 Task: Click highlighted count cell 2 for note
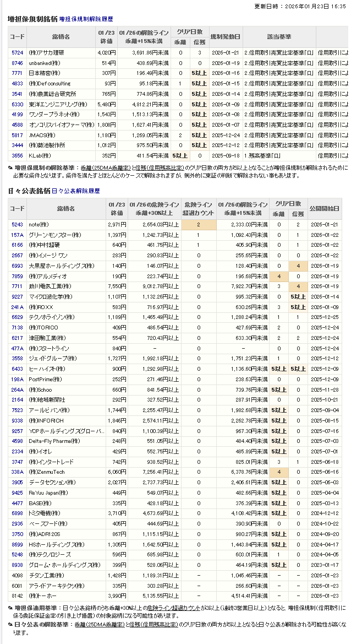[x=198, y=225]
